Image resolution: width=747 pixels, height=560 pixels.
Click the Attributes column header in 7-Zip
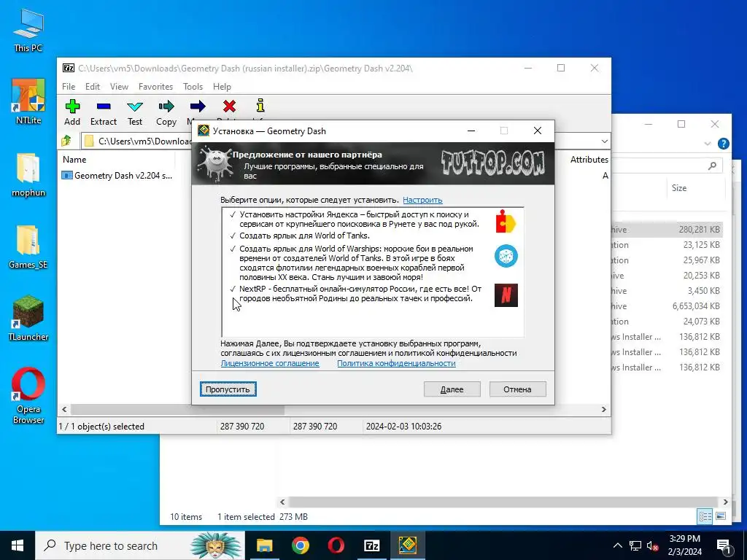point(589,160)
